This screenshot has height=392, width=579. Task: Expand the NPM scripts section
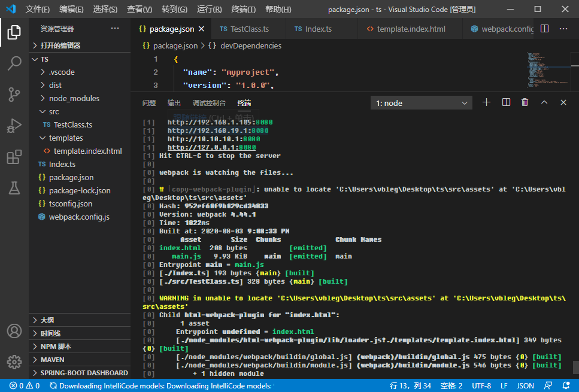point(80,347)
